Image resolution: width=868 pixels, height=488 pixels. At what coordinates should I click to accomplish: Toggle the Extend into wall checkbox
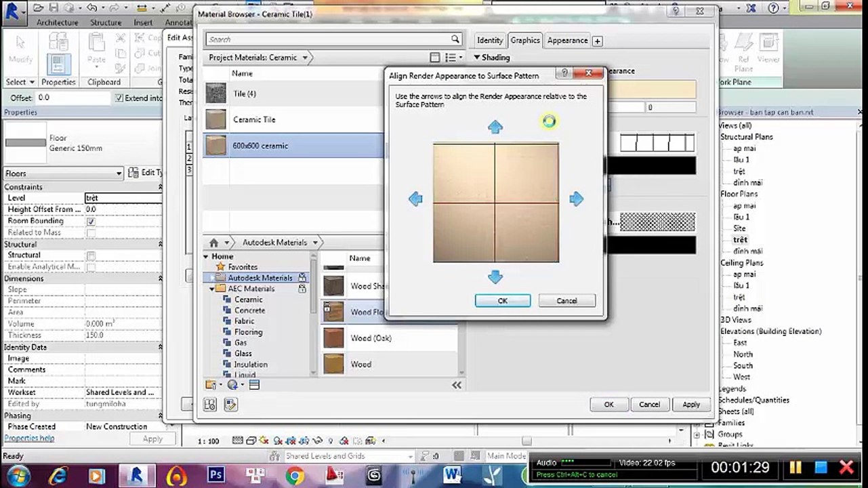click(x=119, y=98)
